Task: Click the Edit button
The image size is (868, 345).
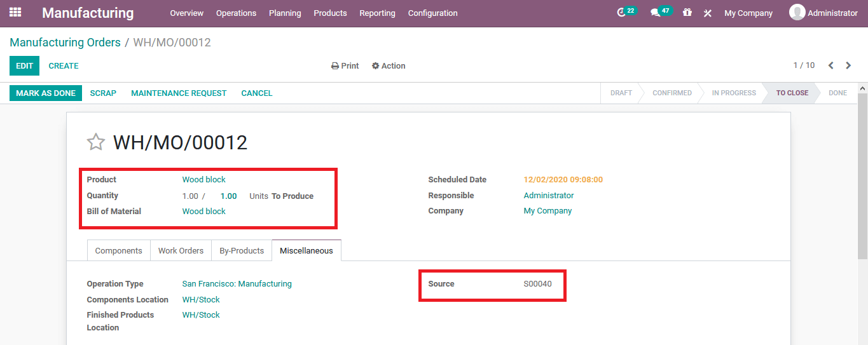Action: click(x=24, y=66)
